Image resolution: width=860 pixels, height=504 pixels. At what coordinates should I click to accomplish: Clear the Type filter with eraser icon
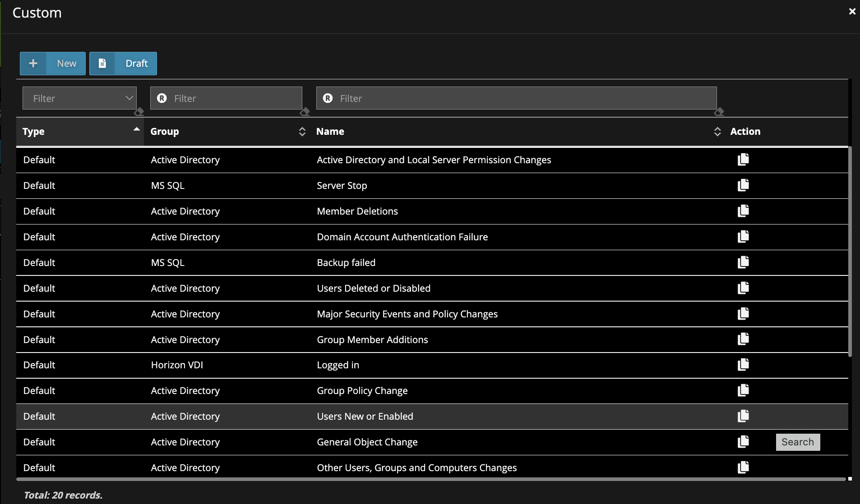coord(139,112)
